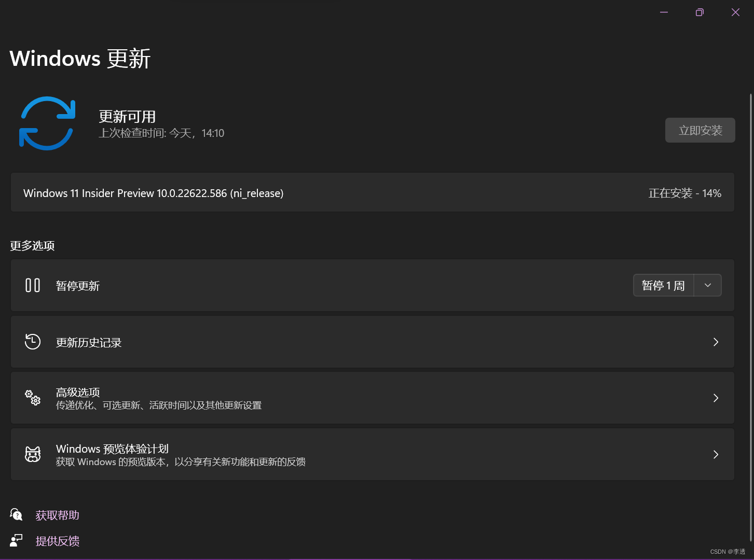Click the Insider cat icon
754x560 pixels.
click(33, 454)
